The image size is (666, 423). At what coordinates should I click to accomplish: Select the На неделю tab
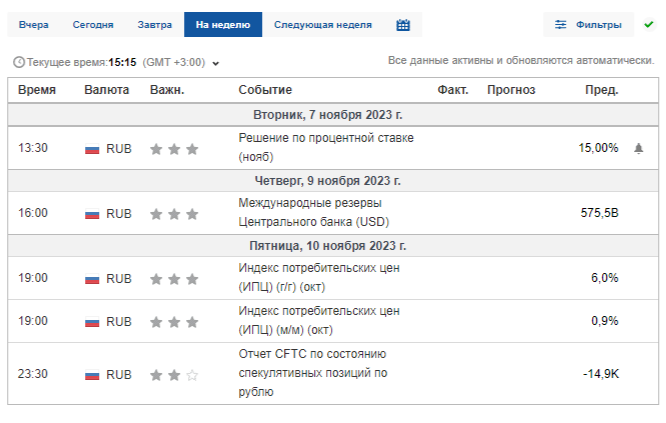click(223, 24)
